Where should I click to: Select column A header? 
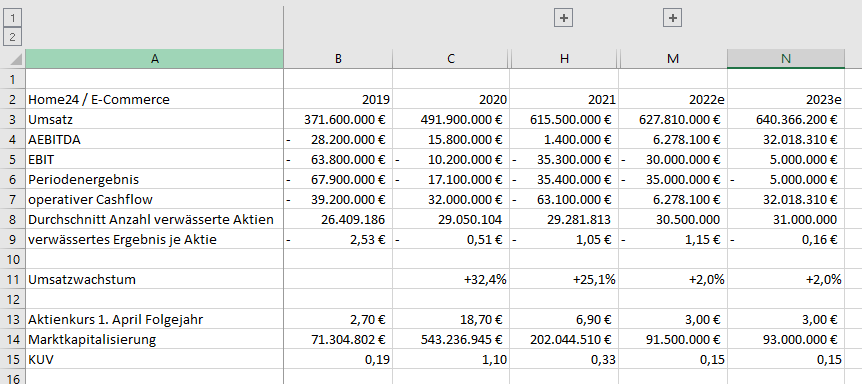(154, 59)
